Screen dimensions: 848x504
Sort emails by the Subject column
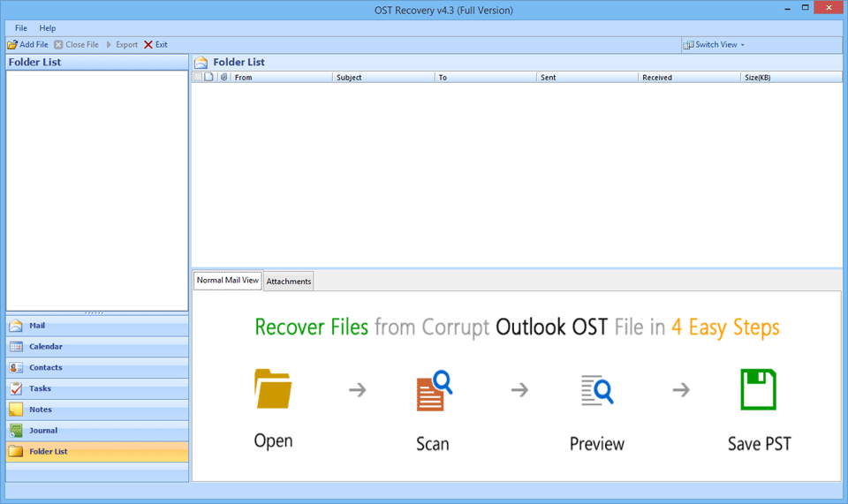pos(383,78)
